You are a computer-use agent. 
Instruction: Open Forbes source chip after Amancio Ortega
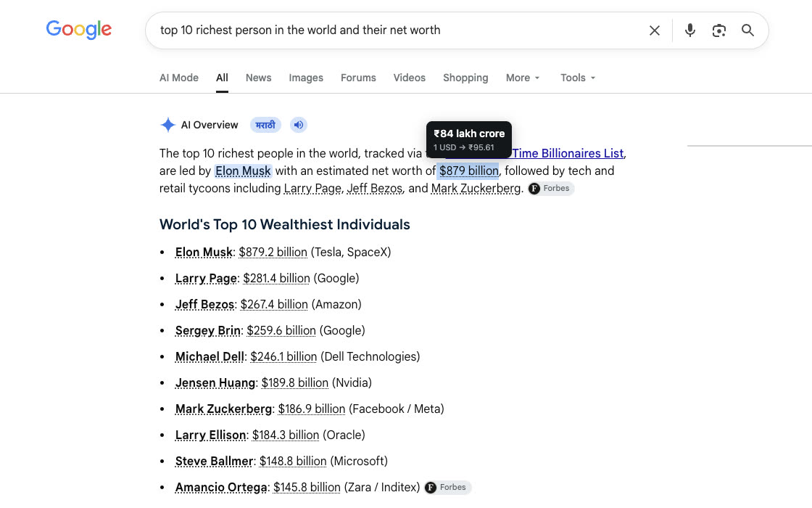448,487
